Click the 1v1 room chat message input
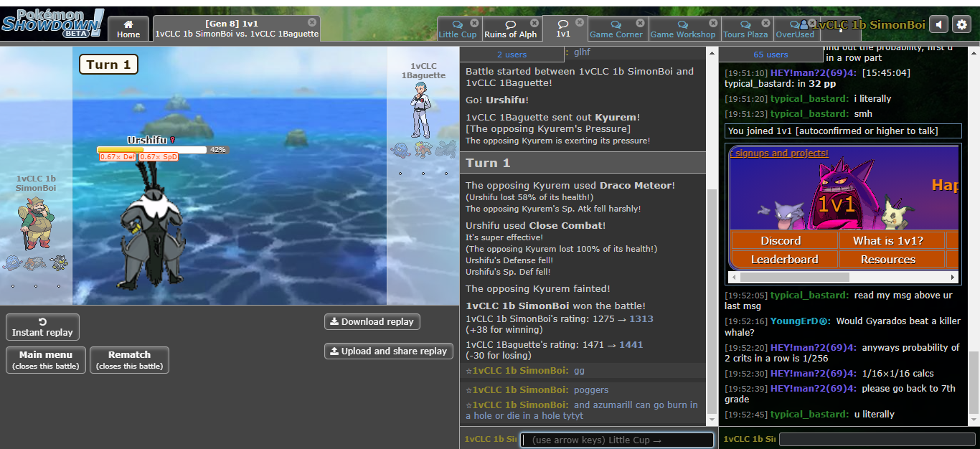The height and width of the screenshot is (449, 980). click(877, 439)
